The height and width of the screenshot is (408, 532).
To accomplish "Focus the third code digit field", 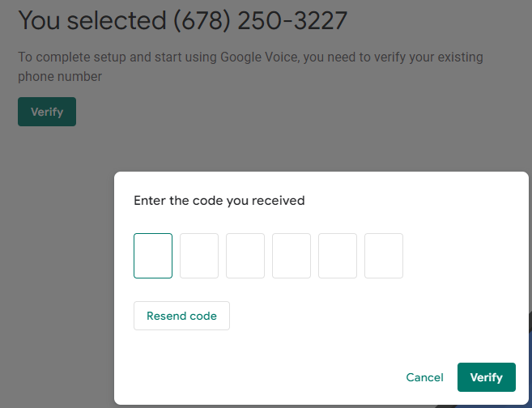I will [245, 256].
